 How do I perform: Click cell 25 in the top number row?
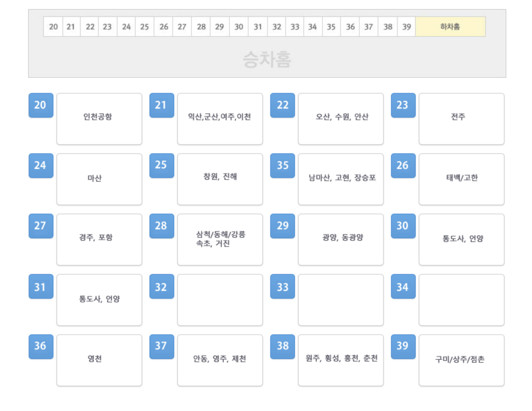click(x=144, y=27)
